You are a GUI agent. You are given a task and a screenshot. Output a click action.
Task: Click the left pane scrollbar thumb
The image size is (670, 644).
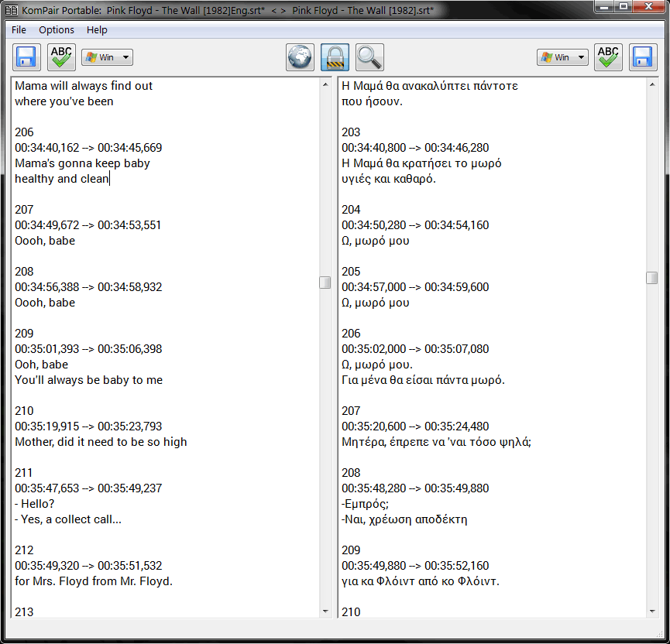tap(325, 283)
